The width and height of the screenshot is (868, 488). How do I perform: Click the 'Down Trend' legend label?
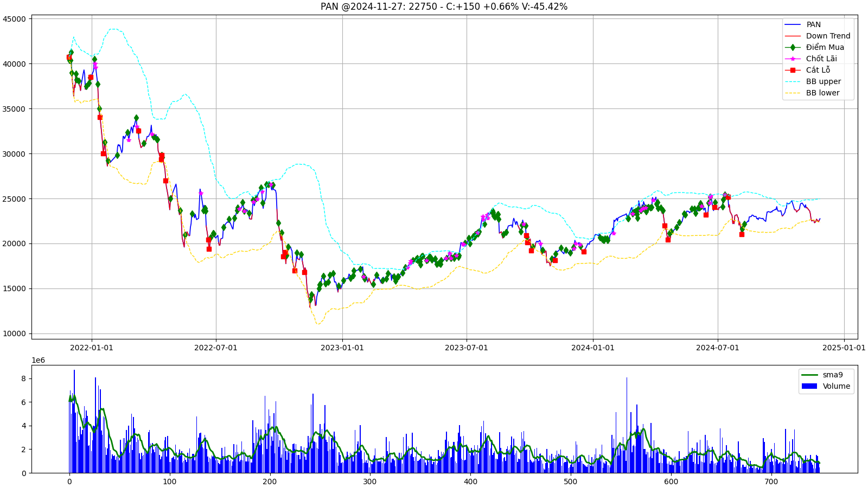pyautogui.click(x=828, y=36)
